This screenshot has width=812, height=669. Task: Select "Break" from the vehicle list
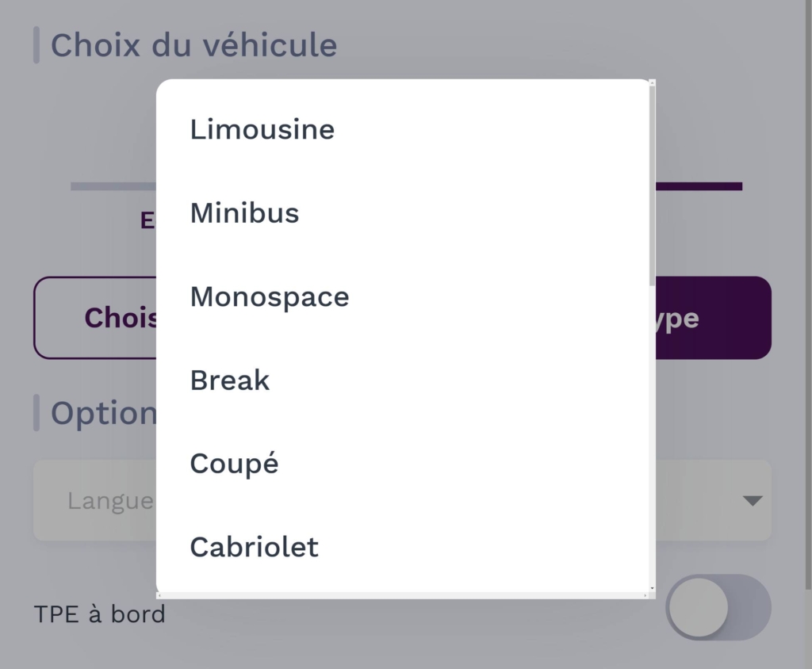click(x=229, y=380)
